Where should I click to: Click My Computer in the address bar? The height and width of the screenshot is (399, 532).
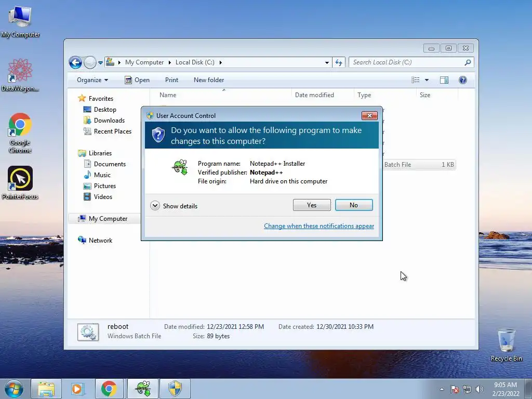[x=144, y=62]
